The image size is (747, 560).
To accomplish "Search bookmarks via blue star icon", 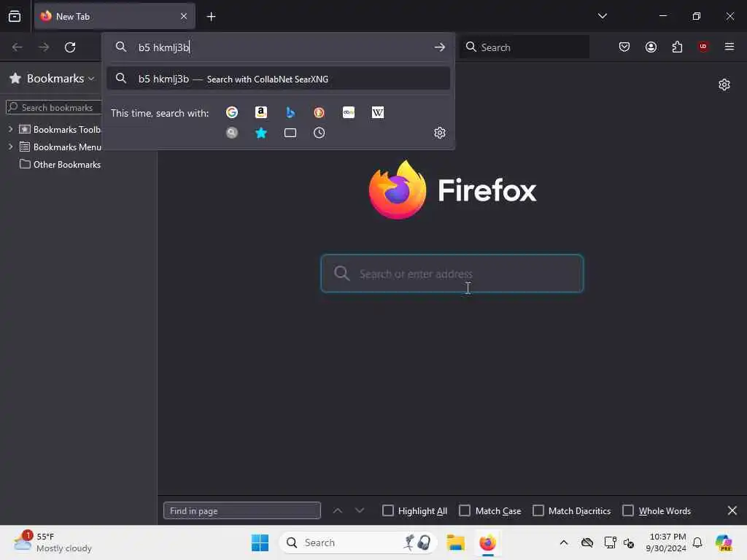I will tap(261, 133).
